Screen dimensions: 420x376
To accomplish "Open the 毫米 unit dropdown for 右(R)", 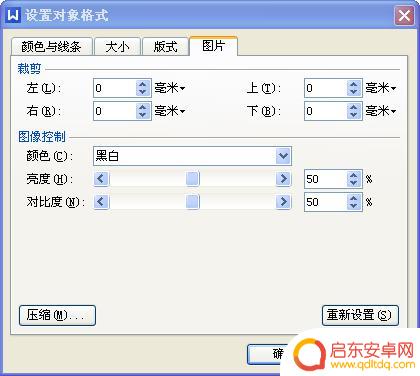I will [170, 111].
